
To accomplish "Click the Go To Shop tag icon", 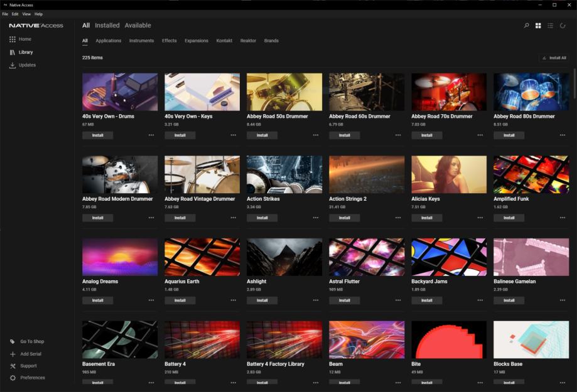I will [13, 342].
